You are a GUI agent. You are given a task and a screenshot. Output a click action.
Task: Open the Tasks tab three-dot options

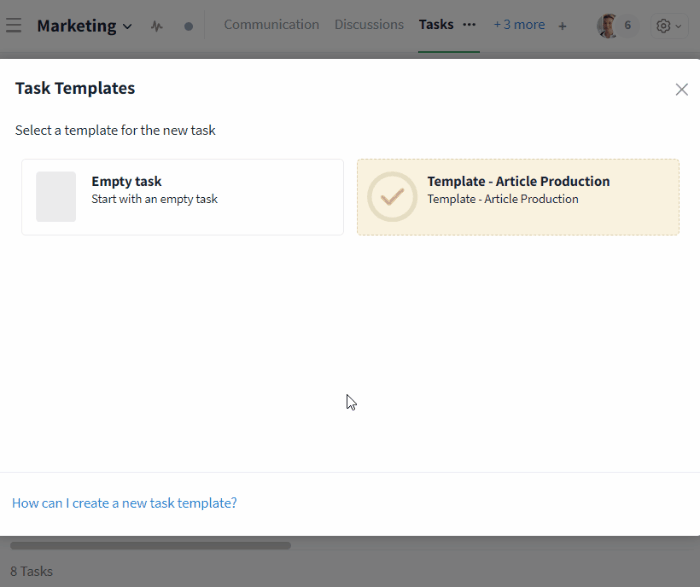point(469,25)
